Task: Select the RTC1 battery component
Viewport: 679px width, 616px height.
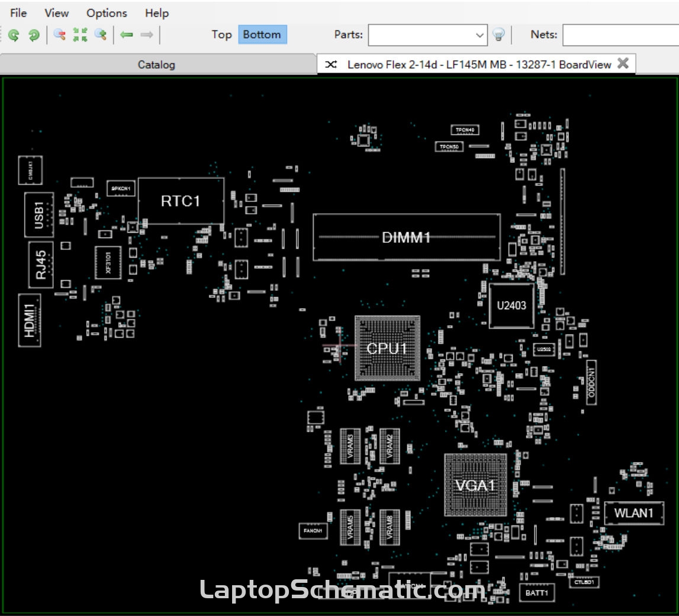Action: (181, 201)
